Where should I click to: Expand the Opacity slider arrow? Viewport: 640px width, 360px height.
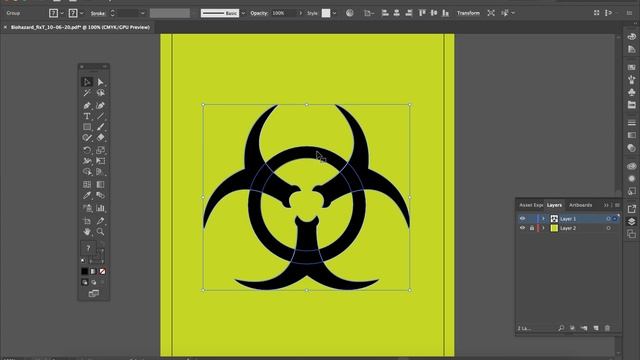coord(301,13)
